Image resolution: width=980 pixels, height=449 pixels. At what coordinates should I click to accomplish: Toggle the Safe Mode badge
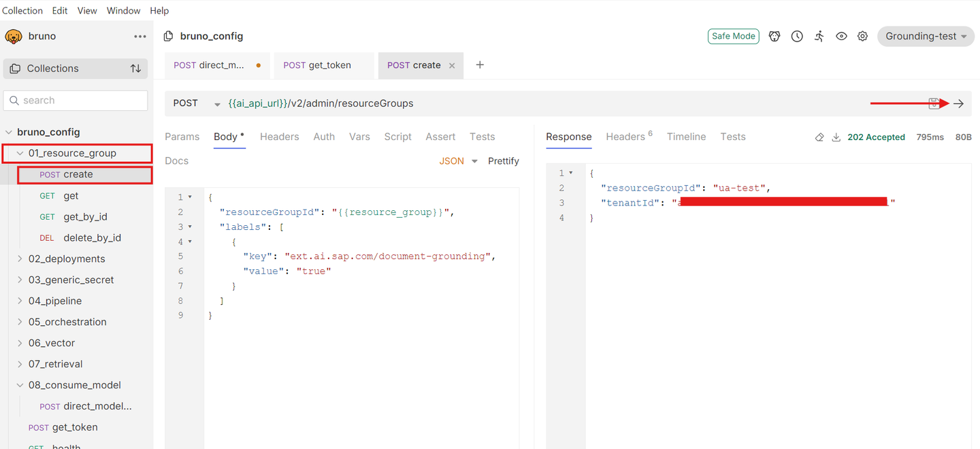[734, 37]
